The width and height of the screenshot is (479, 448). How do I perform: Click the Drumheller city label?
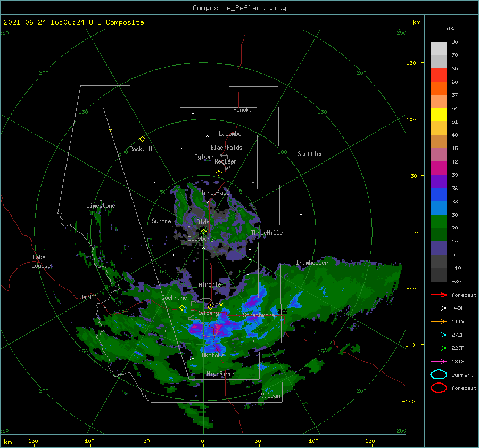pyautogui.click(x=312, y=263)
